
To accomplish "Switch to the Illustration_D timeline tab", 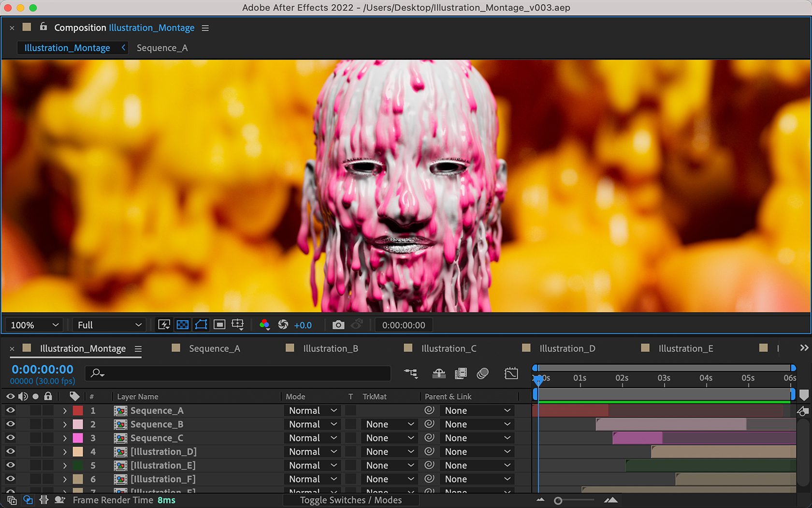I will point(567,348).
